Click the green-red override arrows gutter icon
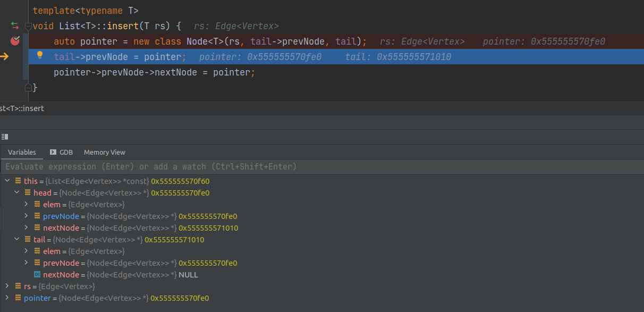 [14, 26]
